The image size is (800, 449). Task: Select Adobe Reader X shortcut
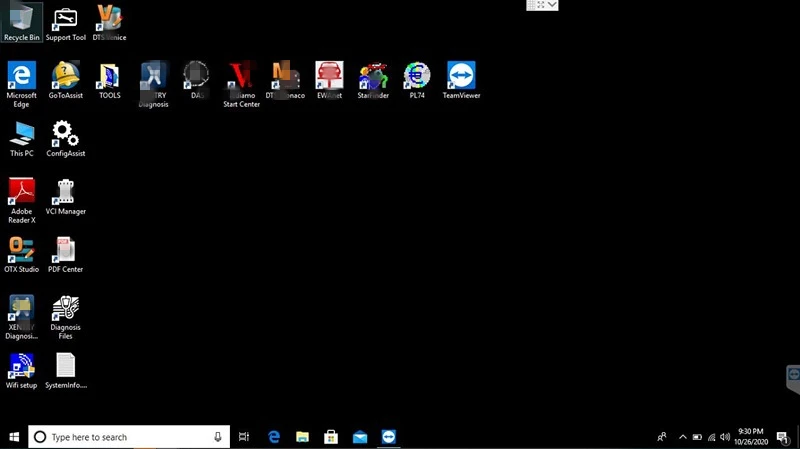21,201
